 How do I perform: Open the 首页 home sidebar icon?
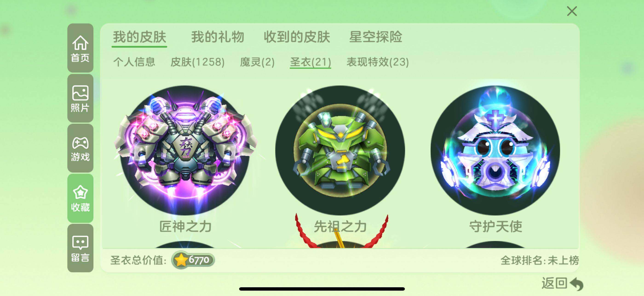coord(80,48)
